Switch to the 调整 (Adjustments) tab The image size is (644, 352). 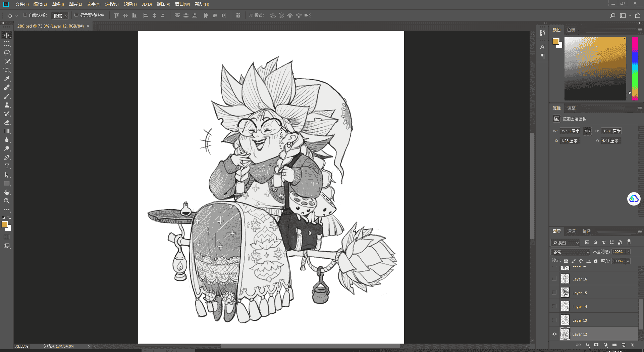coord(571,108)
